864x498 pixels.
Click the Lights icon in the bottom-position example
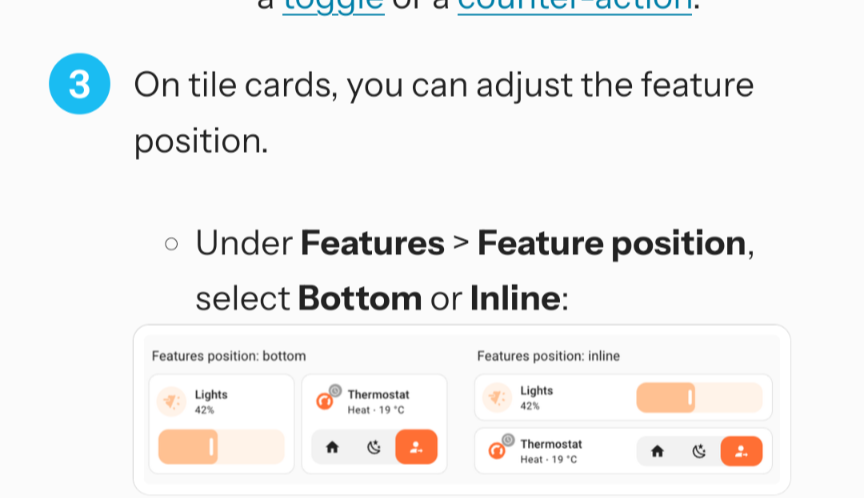(171, 401)
